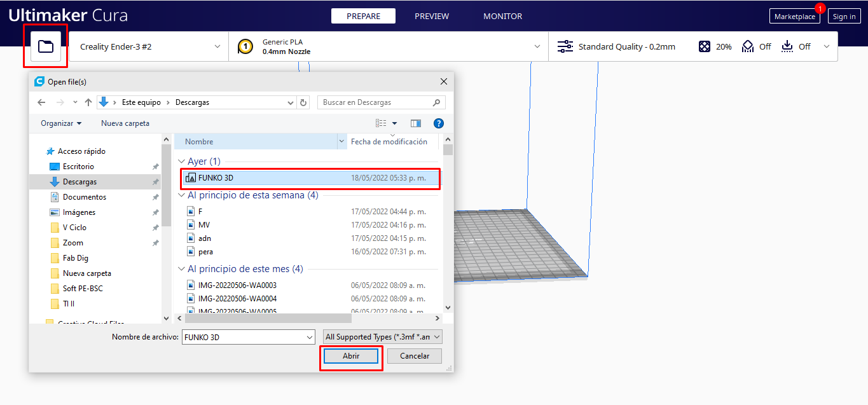The width and height of the screenshot is (868, 405).
Task: Expand the Nombre de archivo dropdown arrow
Action: pyautogui.click(x=310, y=337)
